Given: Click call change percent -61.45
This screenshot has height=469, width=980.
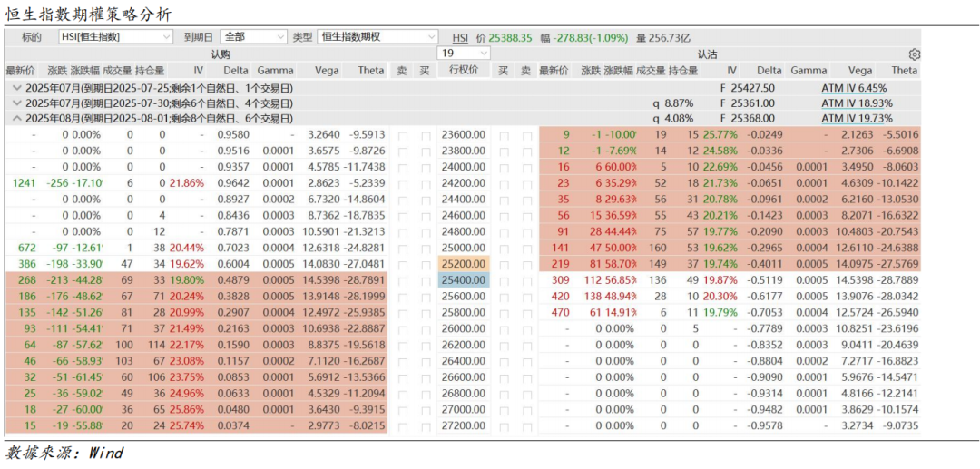Looking at the screenshot, I should (x=88, y=377).
